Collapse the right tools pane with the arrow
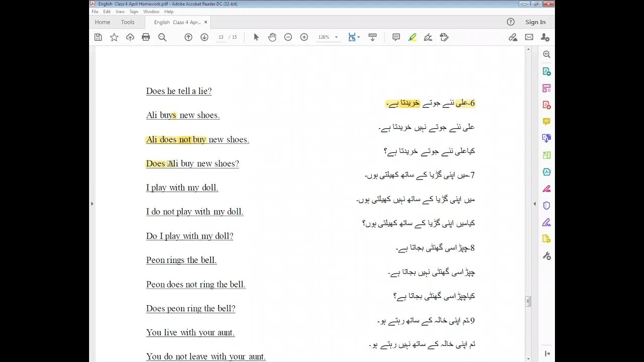644x362 pixels. (534, 204)
